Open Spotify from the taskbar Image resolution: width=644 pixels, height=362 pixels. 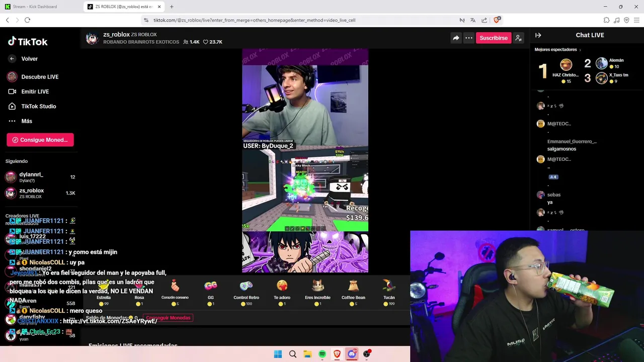pyautogui.click(x=322, y=354)
